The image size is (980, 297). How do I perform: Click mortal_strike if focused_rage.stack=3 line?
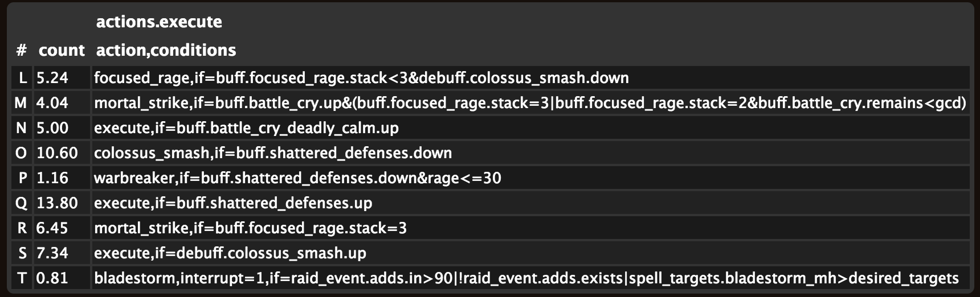coord(250,228)
